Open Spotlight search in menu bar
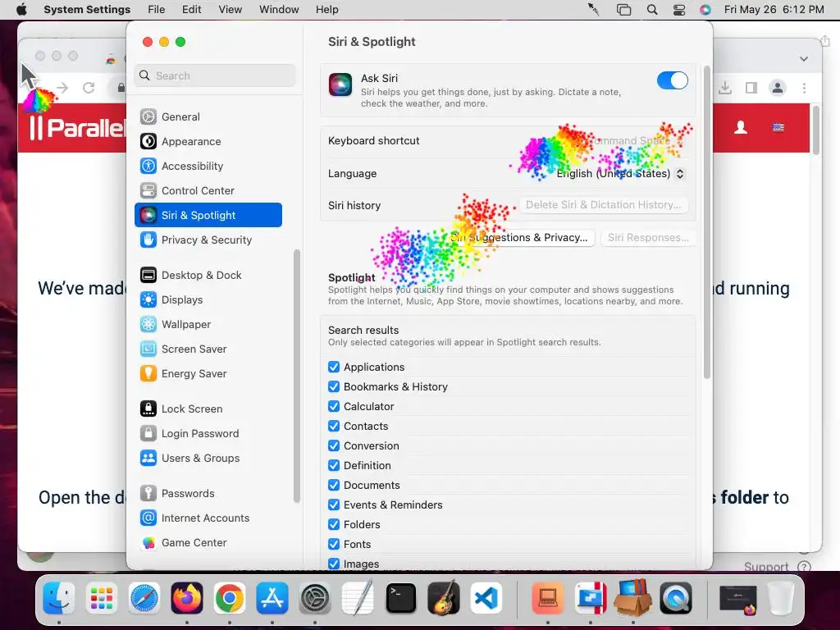This screenshot has height=630, width=840. [x=652, y=10]
